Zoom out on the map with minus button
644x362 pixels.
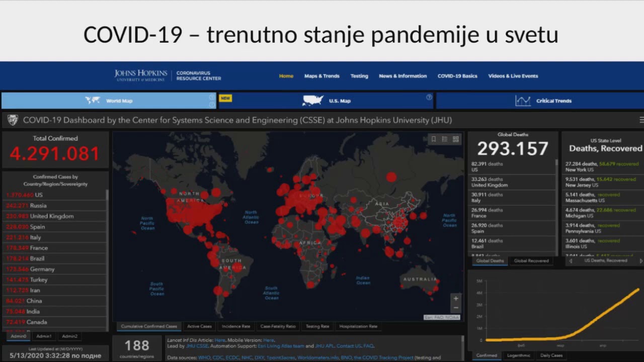456,308
